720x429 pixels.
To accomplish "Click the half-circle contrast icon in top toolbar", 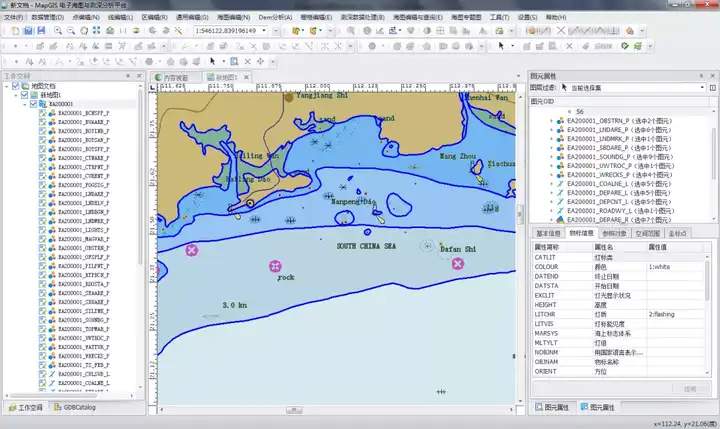I will pyautogui.click(x=427, y=31).
